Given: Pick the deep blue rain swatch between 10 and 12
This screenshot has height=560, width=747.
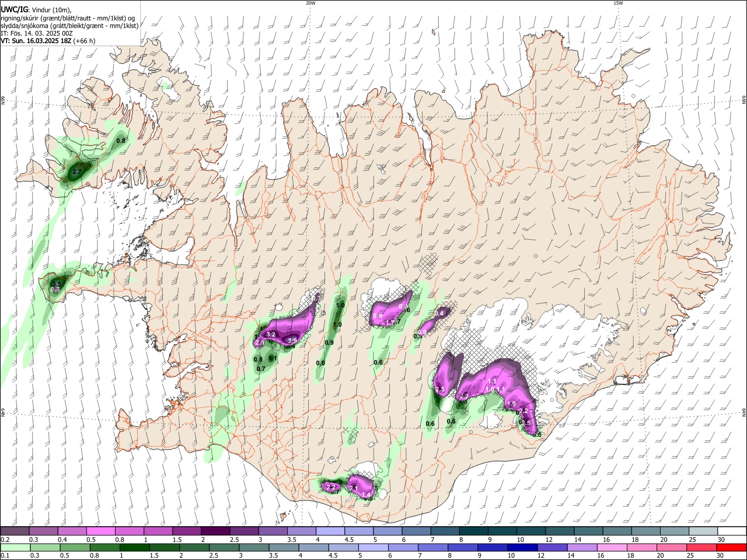Looking at the screenshot, I should (x=521, y=547).
